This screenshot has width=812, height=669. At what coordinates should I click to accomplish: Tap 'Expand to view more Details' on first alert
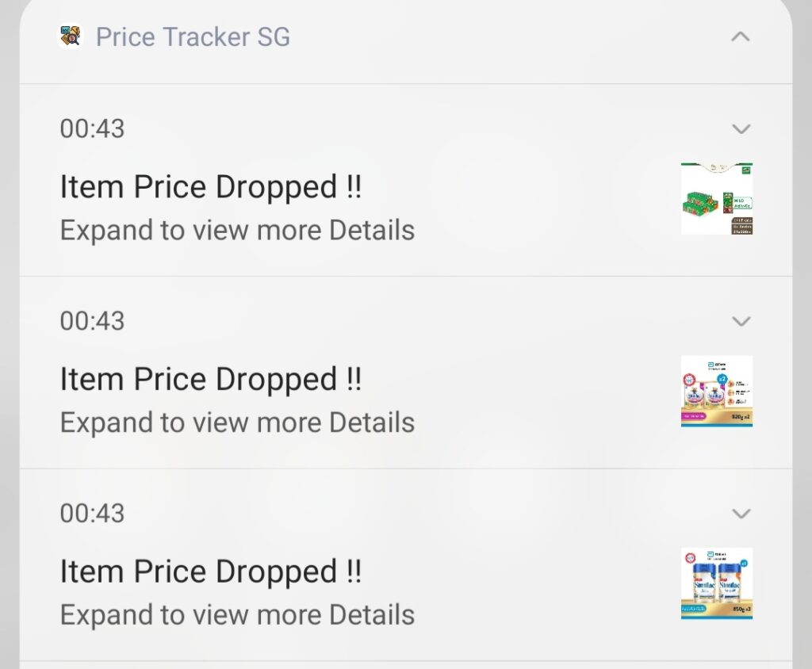[x=236, y=230]
